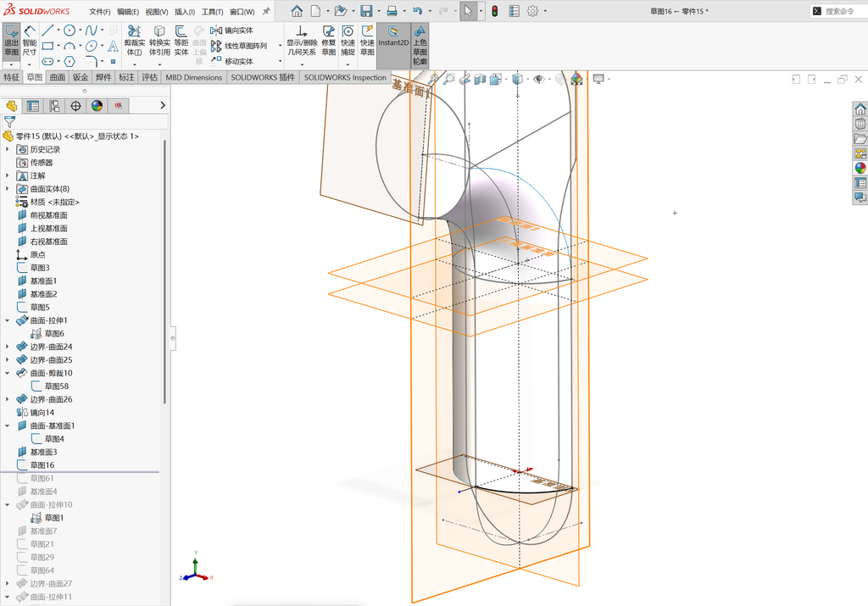868x606 pixels.
Task: Pick the Circle sketch tool
Action: point(70,31)
